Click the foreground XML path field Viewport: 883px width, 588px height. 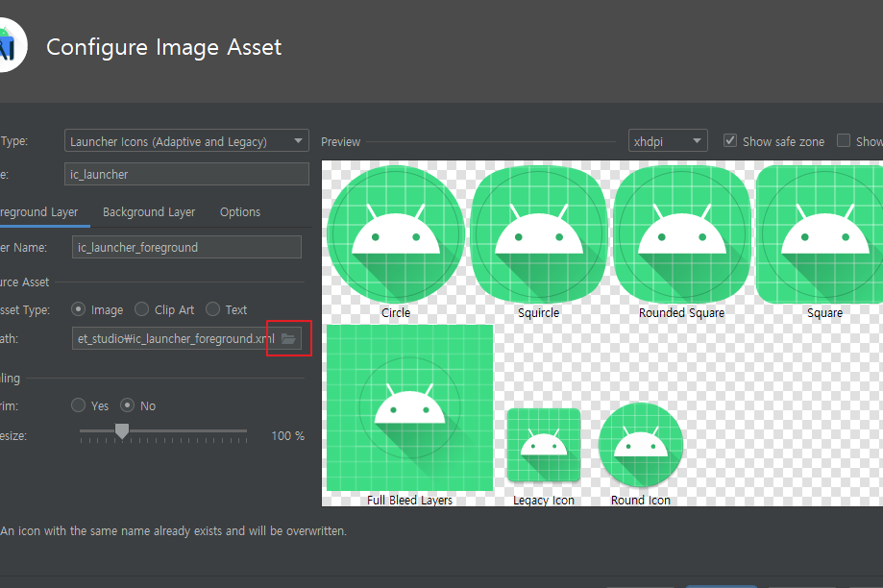173,339
